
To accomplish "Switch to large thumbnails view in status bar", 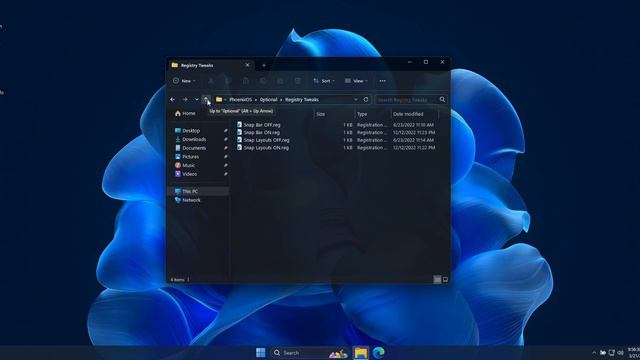I will tap(445, 280).
